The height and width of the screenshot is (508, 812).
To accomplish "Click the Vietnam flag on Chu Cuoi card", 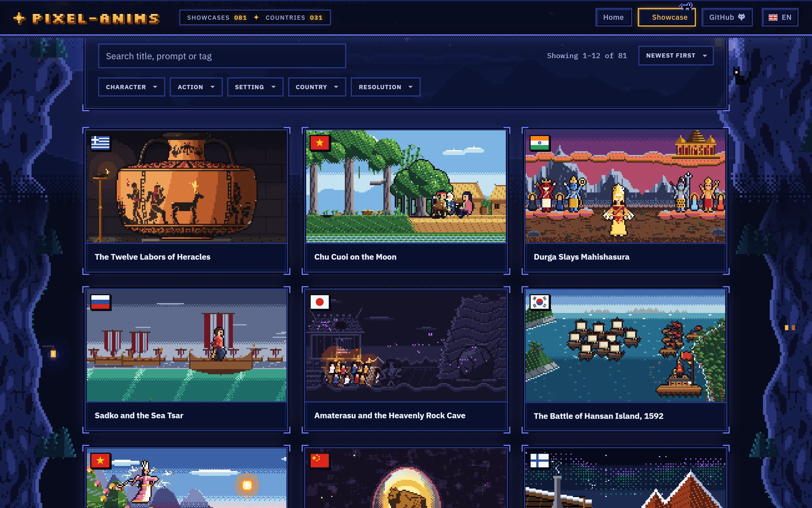I will (320, 143).
